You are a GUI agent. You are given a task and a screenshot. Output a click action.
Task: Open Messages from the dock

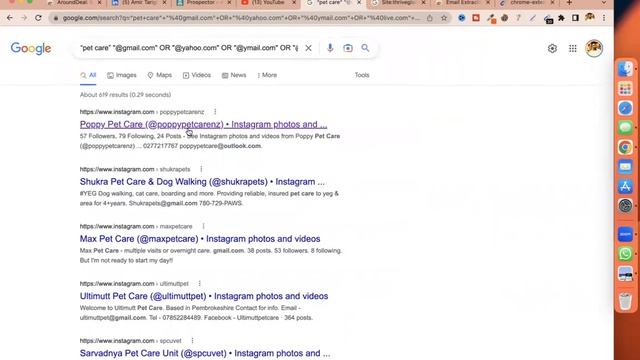625,128
